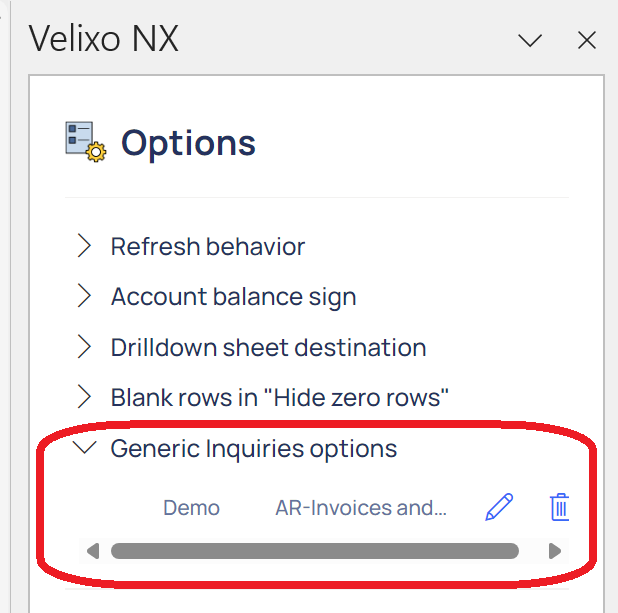Click the scrollbar left arrow
The height and width of the screenshot is (613, 618).
pos(93,551)
